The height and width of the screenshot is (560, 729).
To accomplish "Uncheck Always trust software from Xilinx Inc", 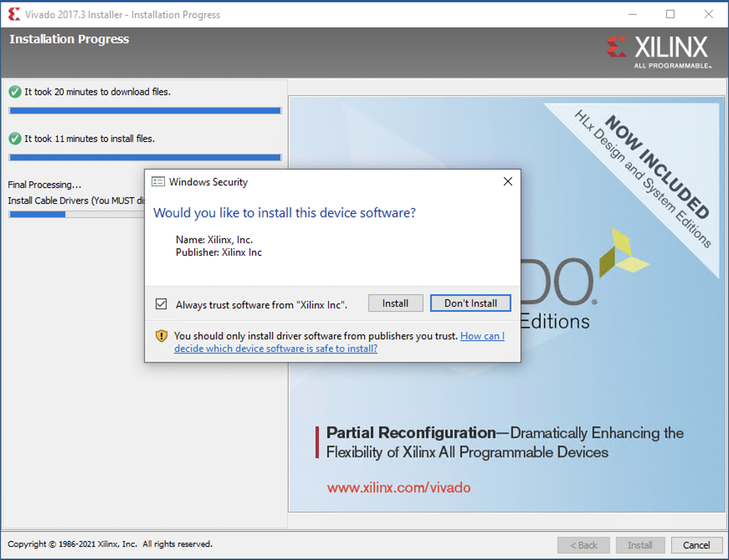I will click(161, 304).
